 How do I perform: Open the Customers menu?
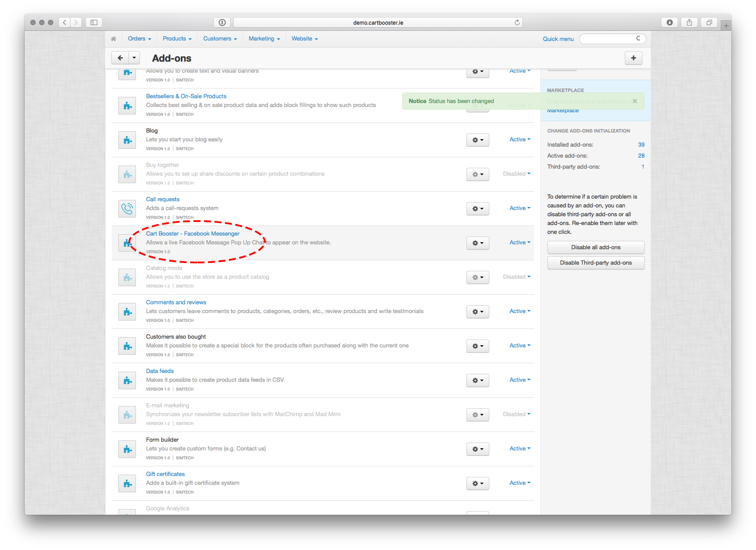tap(220, 39)
